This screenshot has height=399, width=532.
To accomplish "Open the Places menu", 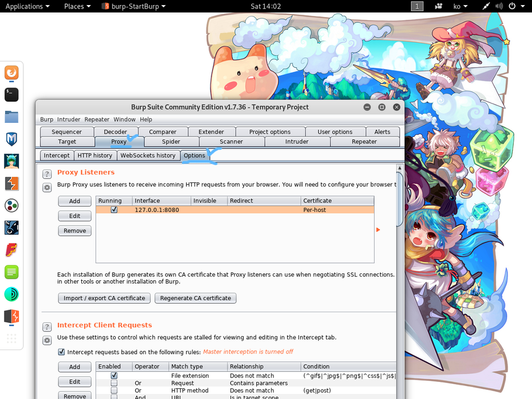I will pyautogui.click(x=77, y=6).
